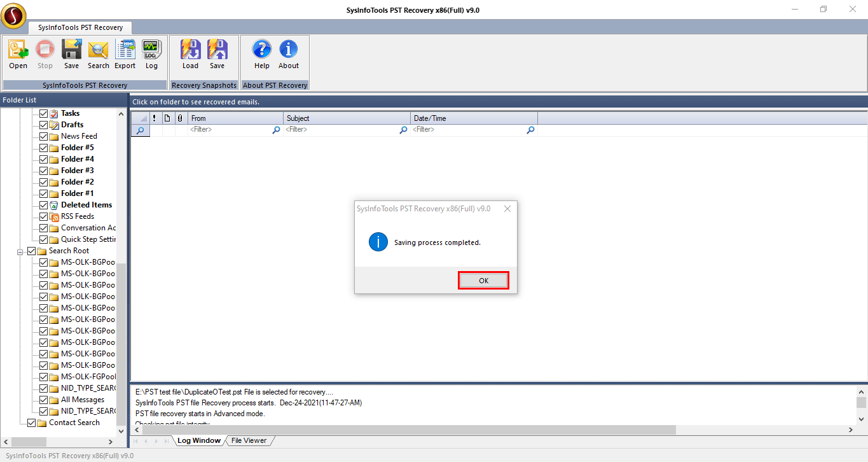Select the SysInfoTools PST Recovery ribbon tab
The width and height of the screenshot is (868, 462).
tap(79, 28)
